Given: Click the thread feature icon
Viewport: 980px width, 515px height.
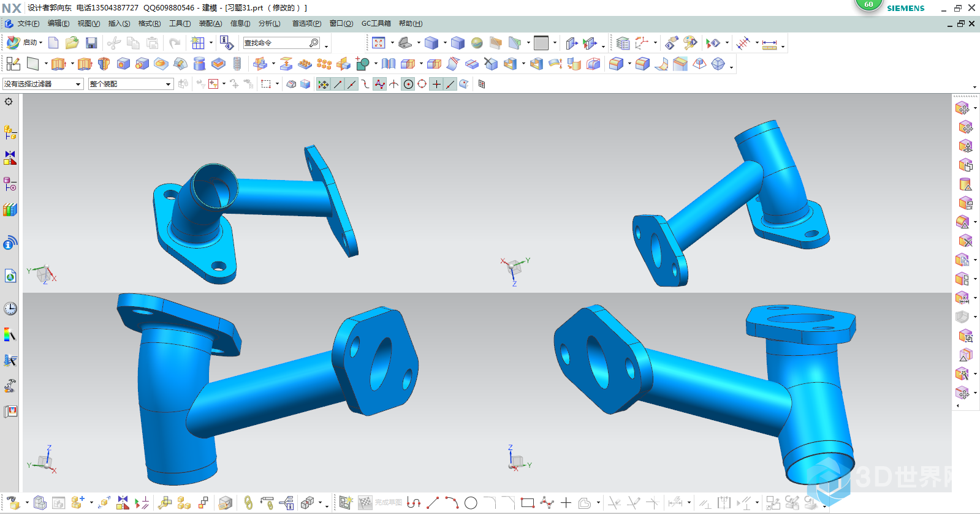Looking at the screenshot, I should pyautogui.click(x=237, y=64).
